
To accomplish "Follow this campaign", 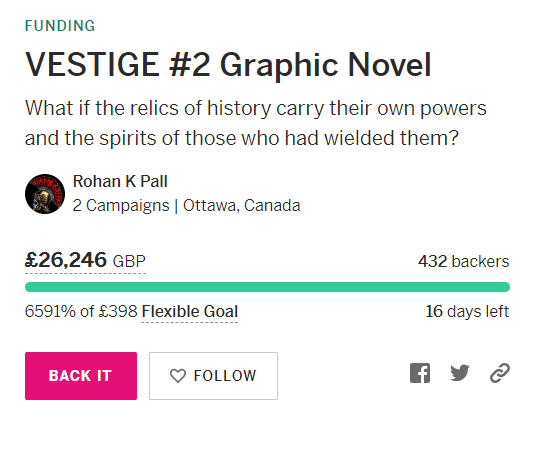I will [213, 376].
